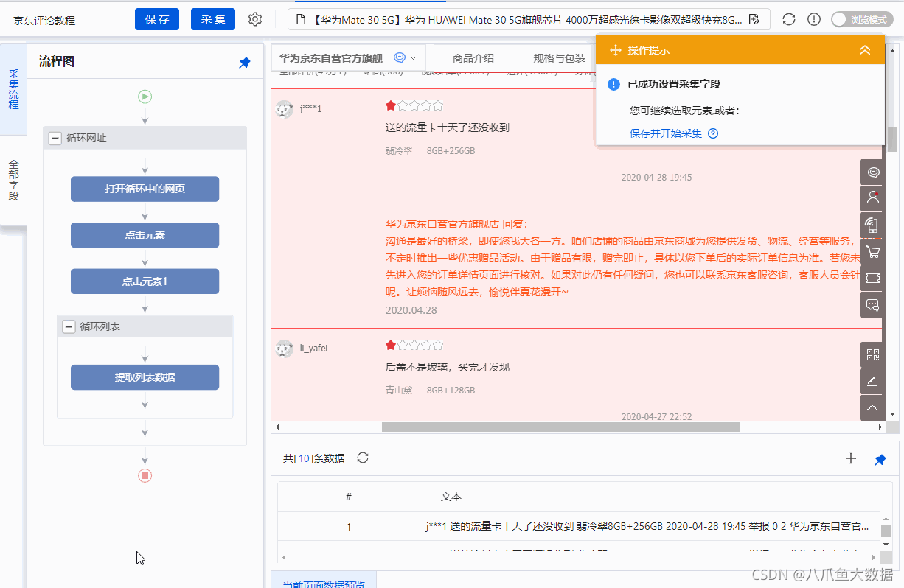The image size is (904, 588).
Task: Click review text 送的流量卡十天了还没收到
Action: pyautogui.click(x=448, y=127)
